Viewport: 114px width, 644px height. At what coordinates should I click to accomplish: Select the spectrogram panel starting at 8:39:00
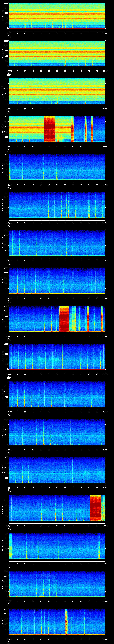[x=57, y=91]
